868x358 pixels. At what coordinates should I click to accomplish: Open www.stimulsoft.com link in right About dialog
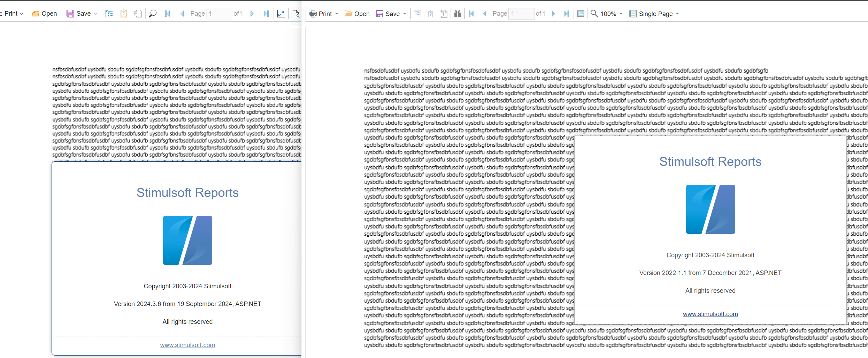[710, 314]
